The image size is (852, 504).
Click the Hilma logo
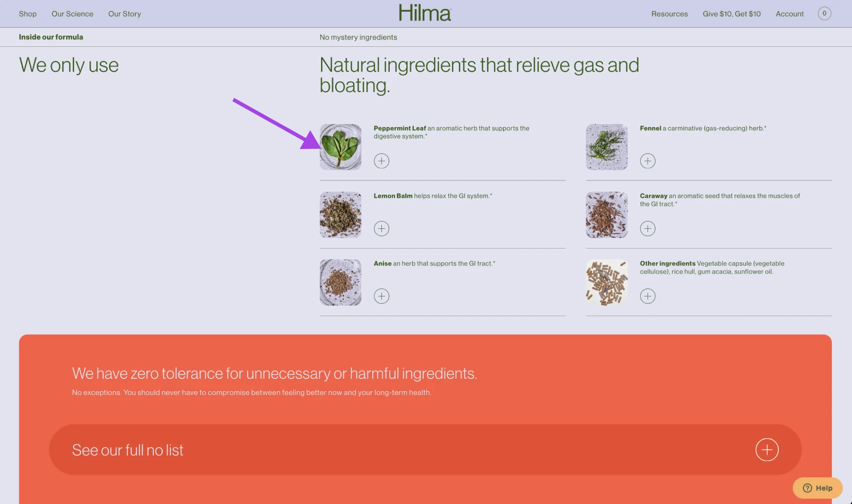pos(425,13)
